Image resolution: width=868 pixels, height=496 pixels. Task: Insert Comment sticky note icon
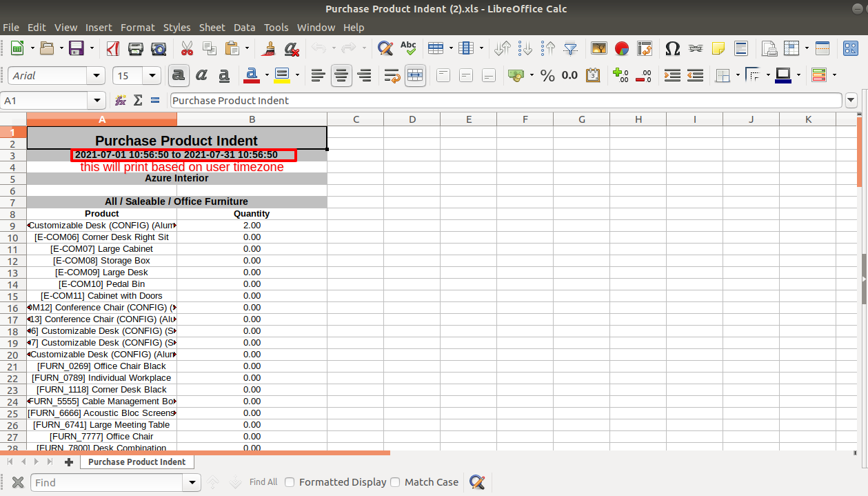pos(718,48)
